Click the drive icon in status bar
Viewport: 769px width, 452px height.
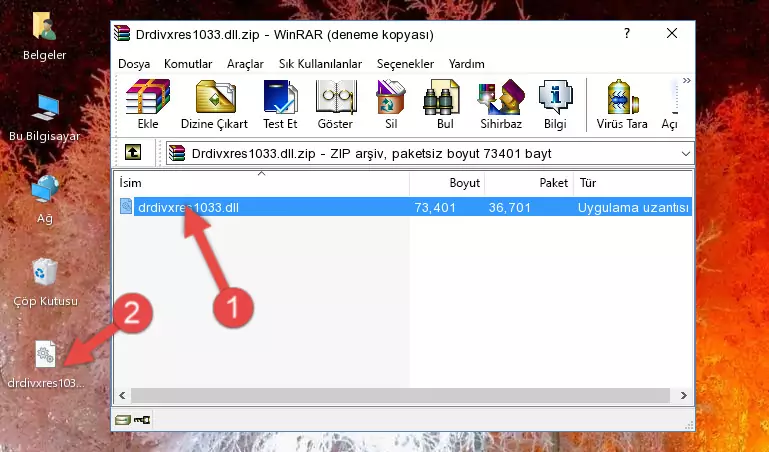click(122, 420)
